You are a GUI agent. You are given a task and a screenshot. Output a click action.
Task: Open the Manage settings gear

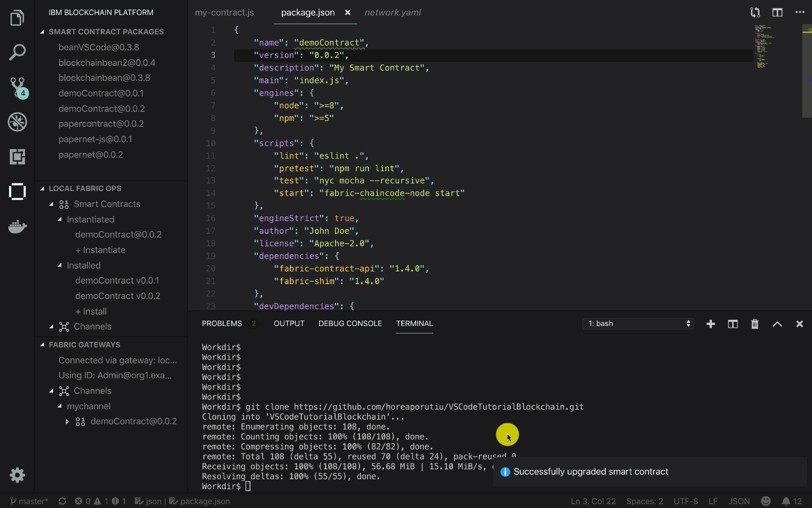pyautogui.click(x=17, y=475)
